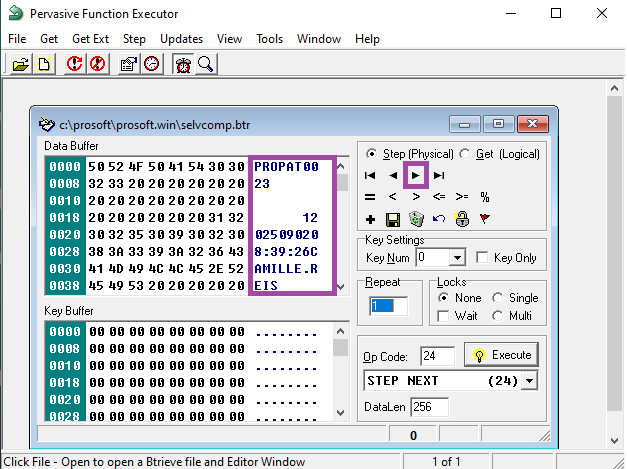Click the red flag icon
This screenshot has width=627, height=469.
click(485, 219)
